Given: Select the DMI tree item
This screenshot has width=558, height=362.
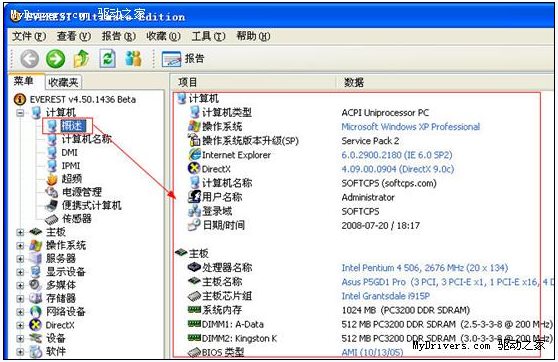Looking at the screenshot, I should tap(69, 152).
